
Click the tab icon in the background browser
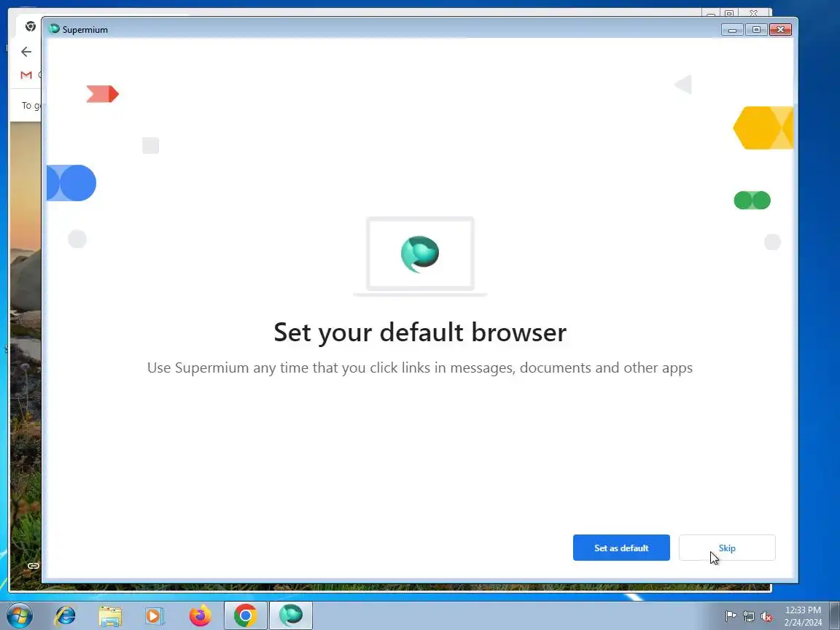click(x=31, y=26)
